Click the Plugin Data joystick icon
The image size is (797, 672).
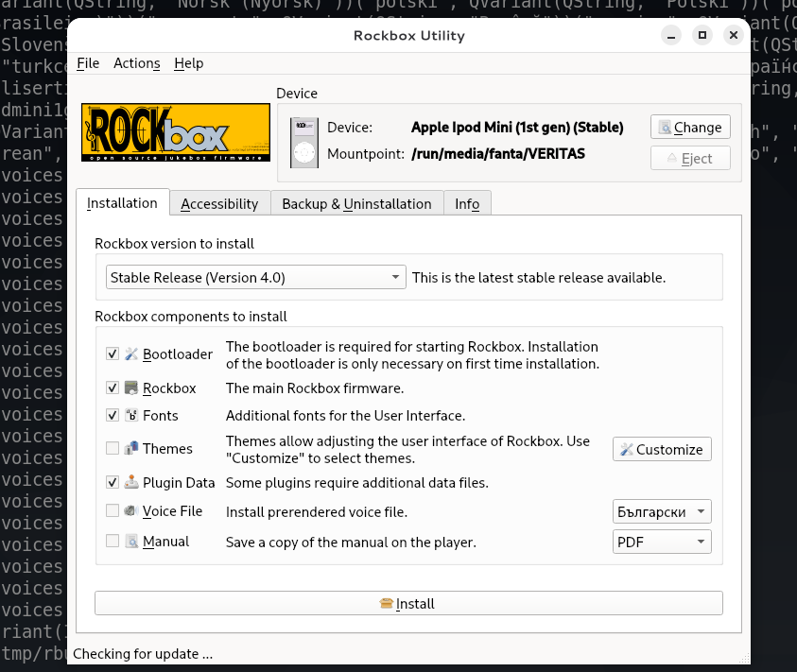click(131, 483)
